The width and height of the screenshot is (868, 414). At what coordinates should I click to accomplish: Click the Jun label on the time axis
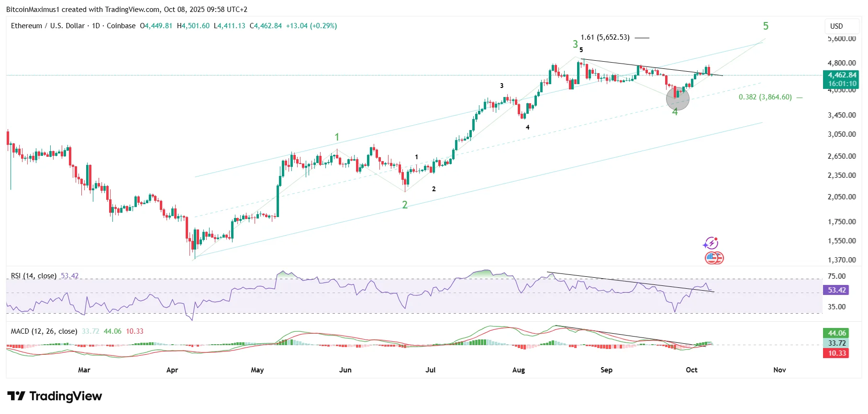coord(345,370)
